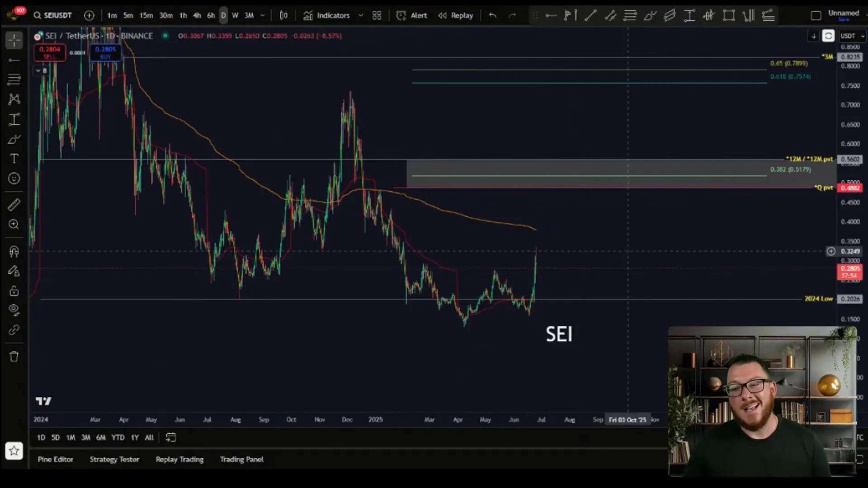Image resolution: width=868 pixels, height=488 pixels.
Task: Set date range to 1D
Action: [x=41, y=437]
